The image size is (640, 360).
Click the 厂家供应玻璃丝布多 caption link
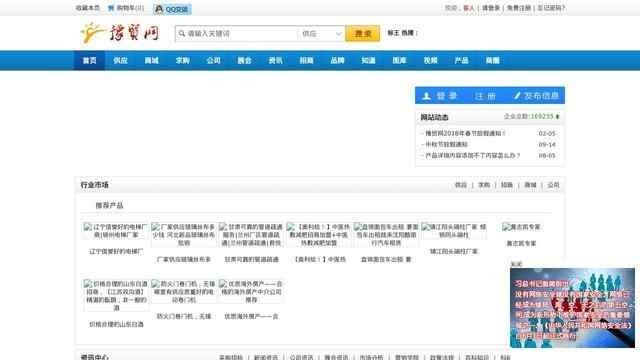184,260
